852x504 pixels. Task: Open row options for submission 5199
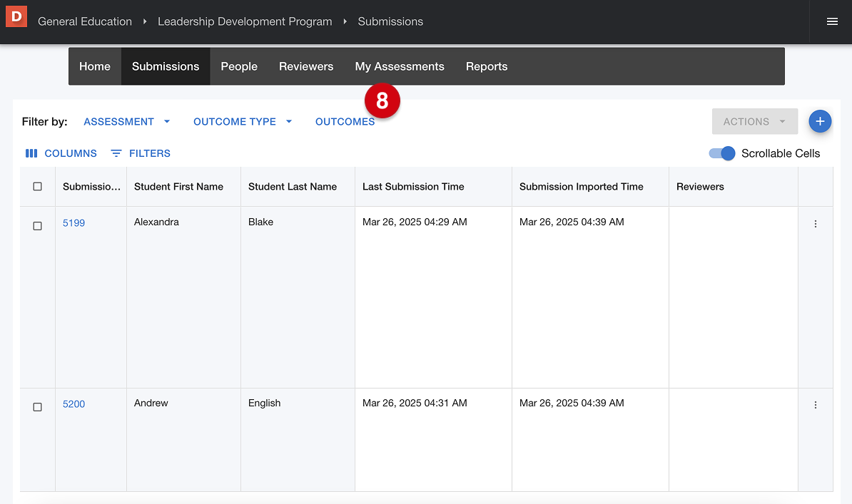click(x=816, y=224)
